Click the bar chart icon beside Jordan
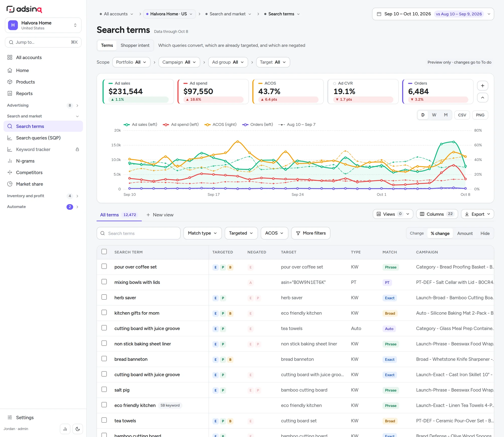The height and width of the screenshot is (437, 504). pyautogui.click(x=65, y=429)
